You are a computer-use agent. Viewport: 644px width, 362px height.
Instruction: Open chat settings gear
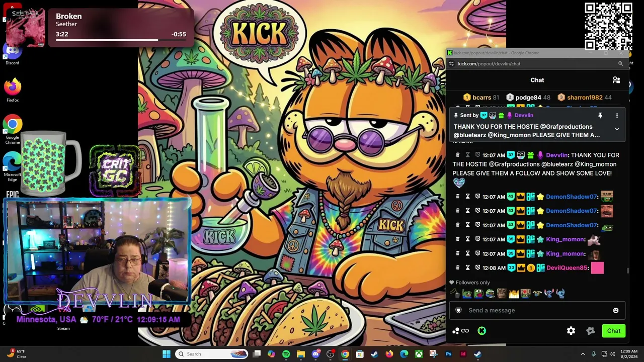(571, 331)
